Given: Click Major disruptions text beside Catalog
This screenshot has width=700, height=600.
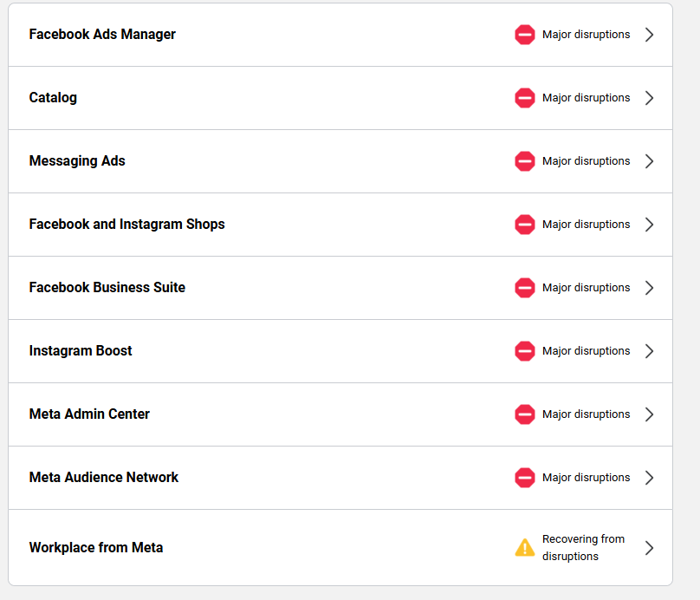Looking at the screenshot, I should tap(584, 98).
